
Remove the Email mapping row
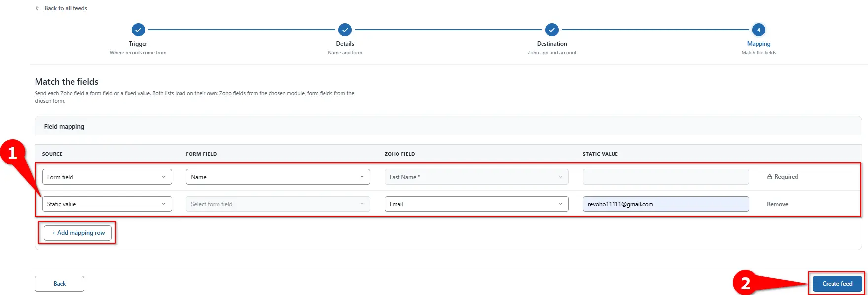coord(777,204)
